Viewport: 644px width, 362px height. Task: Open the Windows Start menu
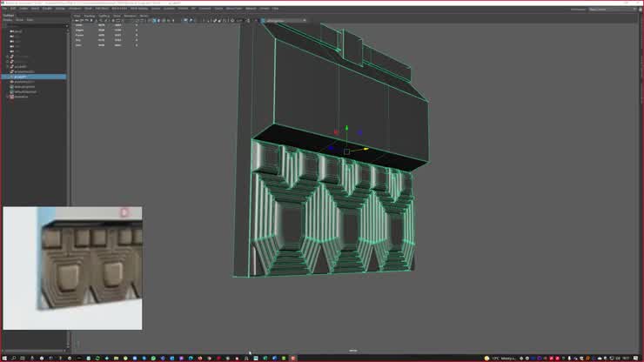6,357
